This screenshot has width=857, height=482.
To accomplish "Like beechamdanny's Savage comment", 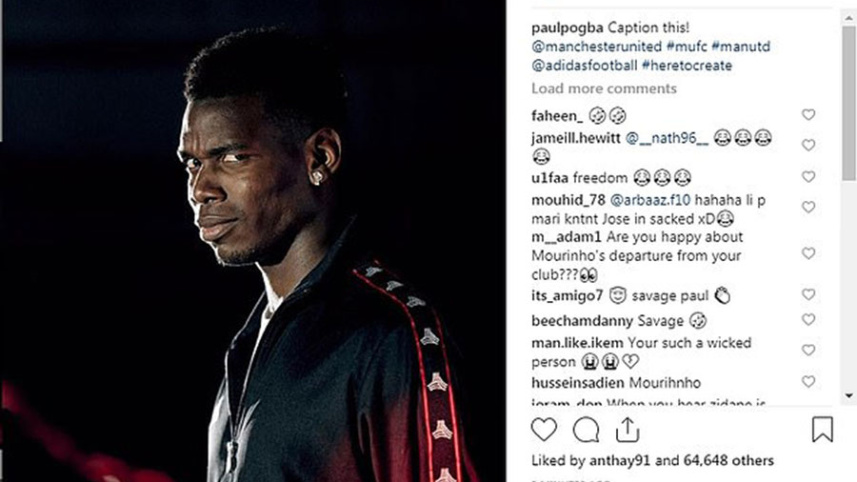I will tap(808, 319).
